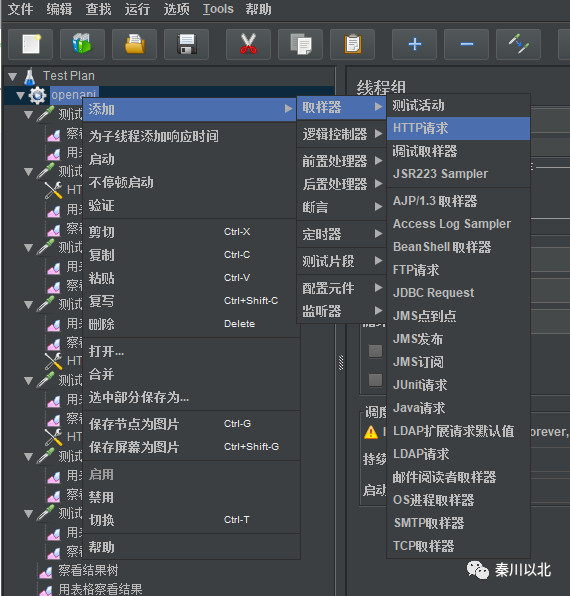Select TCP取样器 entry
The height and width of the screenshot is (596, 570).
click(458, 546)
